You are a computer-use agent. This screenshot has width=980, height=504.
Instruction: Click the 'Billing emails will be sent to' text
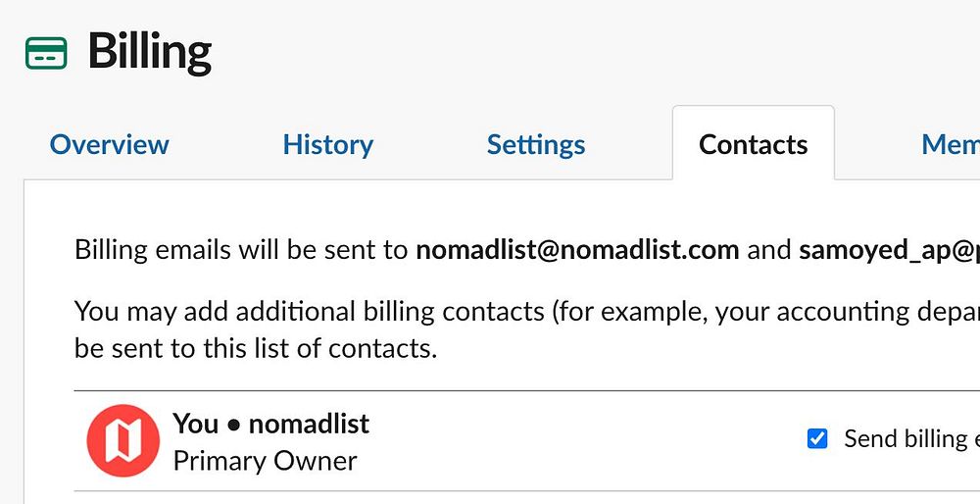(x=241, y=249)
